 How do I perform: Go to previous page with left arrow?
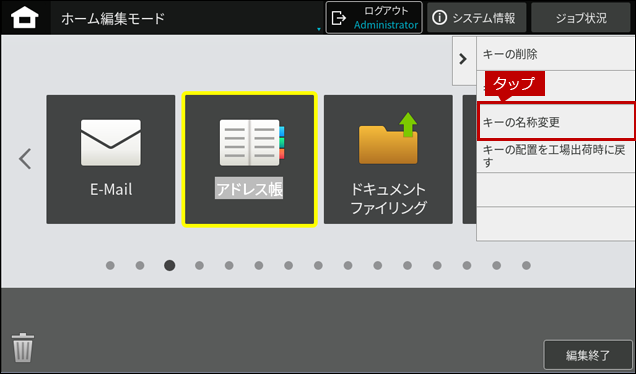pyautogui.click(x=25, y=159)
